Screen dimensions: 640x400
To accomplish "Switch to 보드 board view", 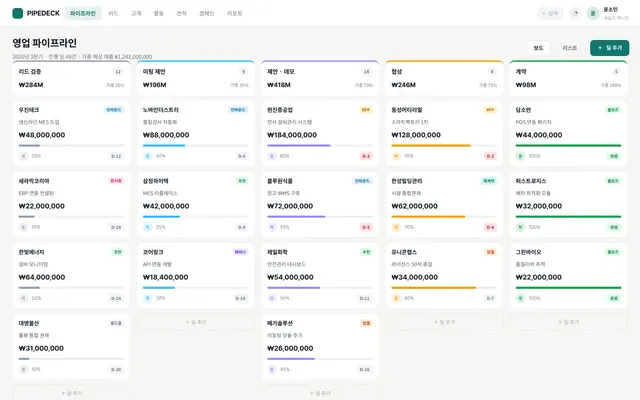I will coord(538,48).
